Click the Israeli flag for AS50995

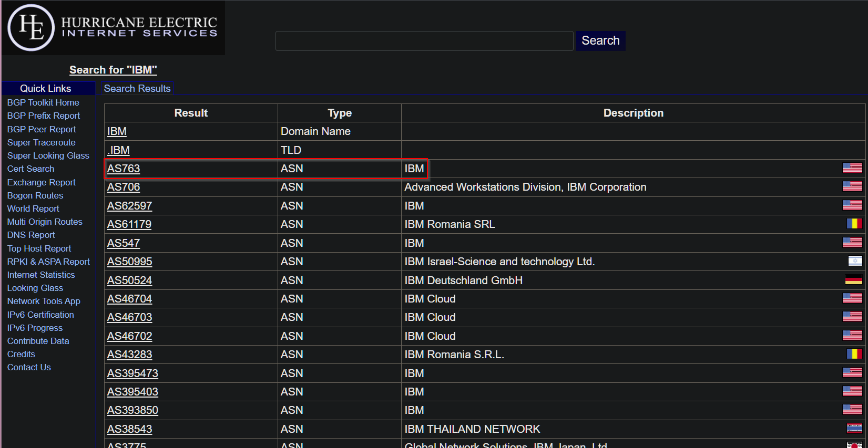click(855, 261)
